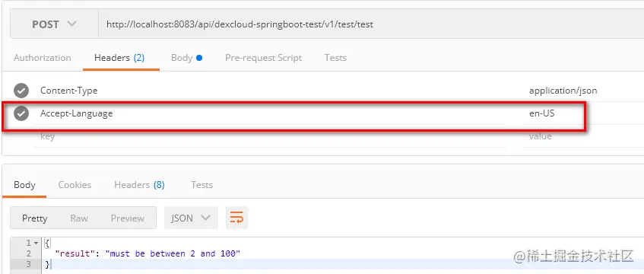
Task: Switch to the Authorization tab
Action: 43,58
